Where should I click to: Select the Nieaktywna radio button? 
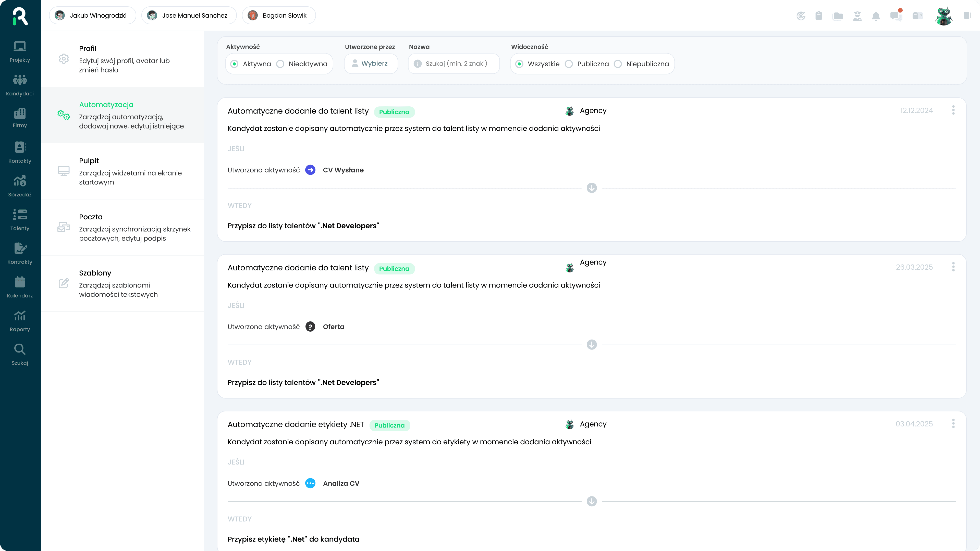coord(280,64)
